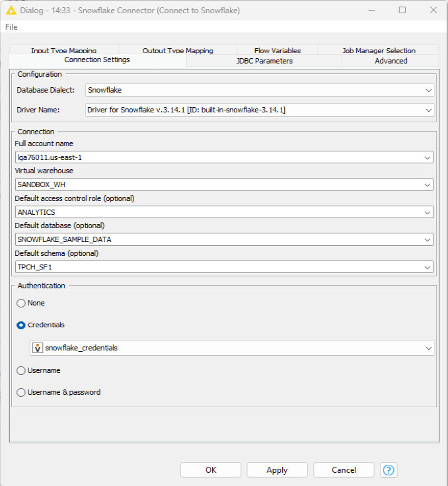Open the Virtual warehouse dropdown arrow
This screenshot has height=486, width=448.
(428, 184)
